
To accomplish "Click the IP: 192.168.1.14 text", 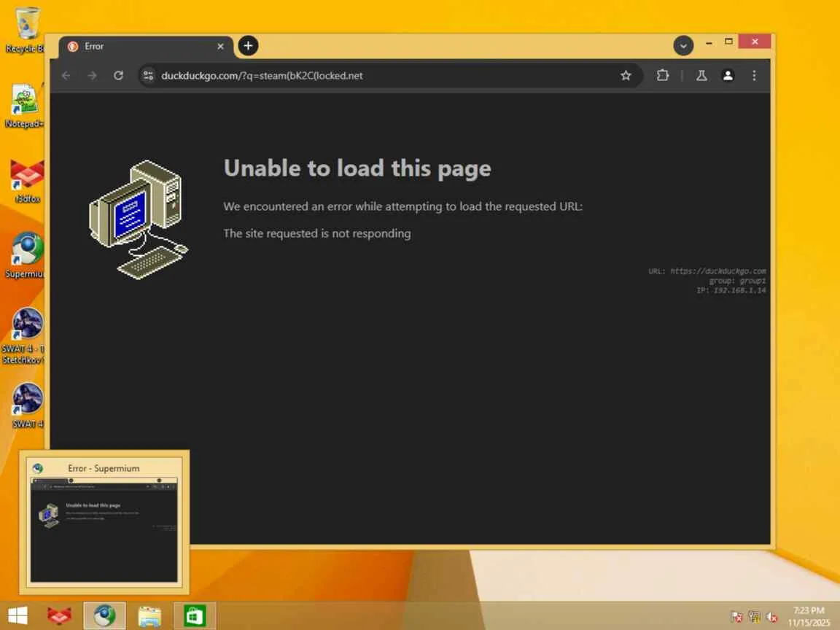I will coord(731,290).
